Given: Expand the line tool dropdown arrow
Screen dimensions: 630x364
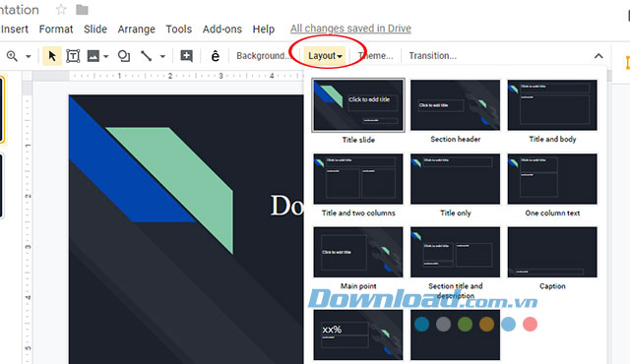Looking at the screenshot, I should pos(162,56).
